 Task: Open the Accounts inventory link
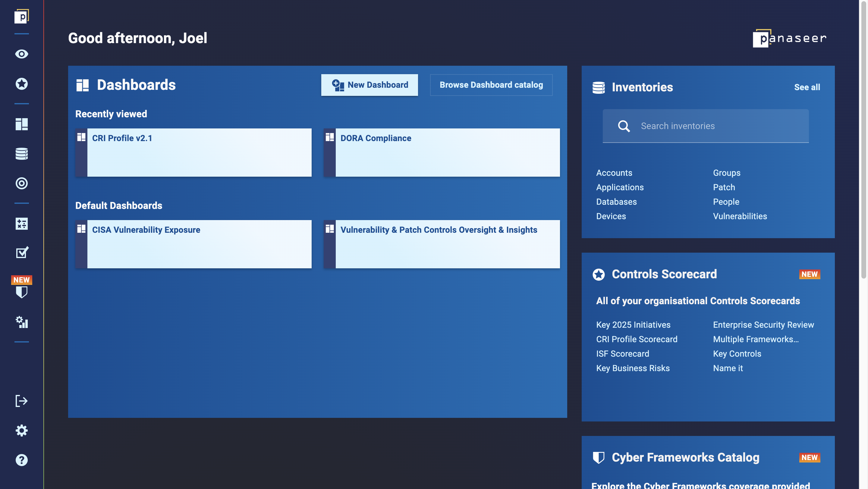614,173
